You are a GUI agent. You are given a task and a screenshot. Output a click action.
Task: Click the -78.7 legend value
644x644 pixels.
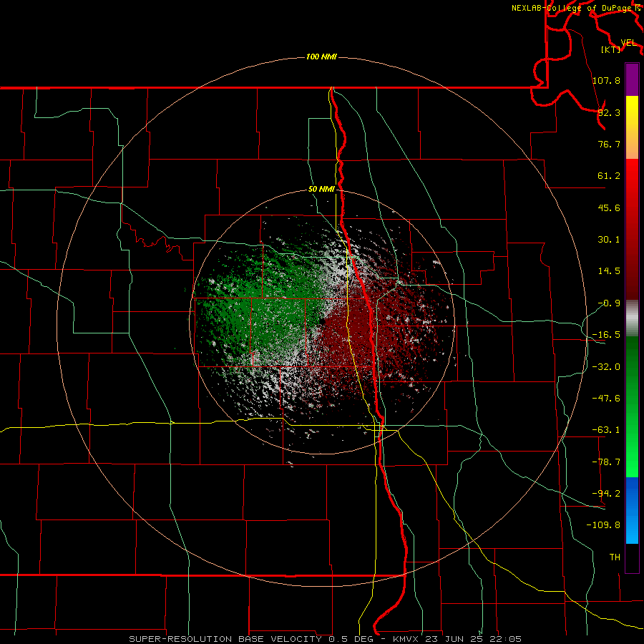(606, 462)
